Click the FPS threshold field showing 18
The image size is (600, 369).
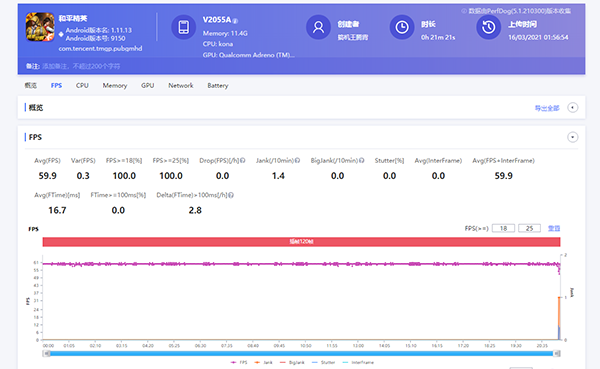click(x=503, y=228)
